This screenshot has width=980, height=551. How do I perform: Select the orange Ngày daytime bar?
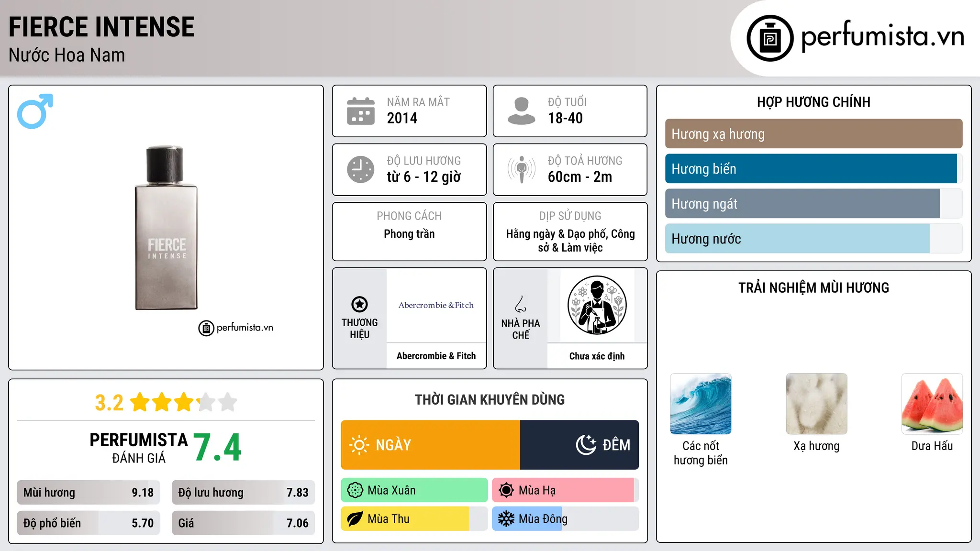431,445
